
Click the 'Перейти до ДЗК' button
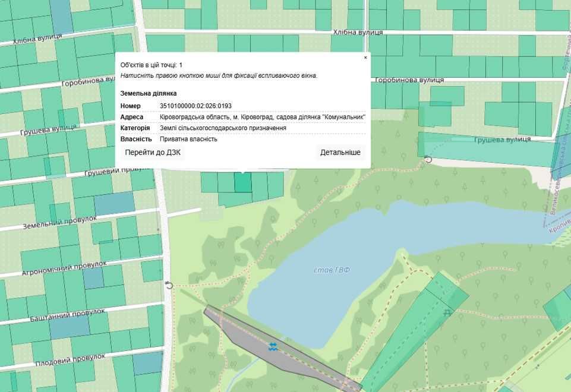pyautogui.click(x=153, y=153)
